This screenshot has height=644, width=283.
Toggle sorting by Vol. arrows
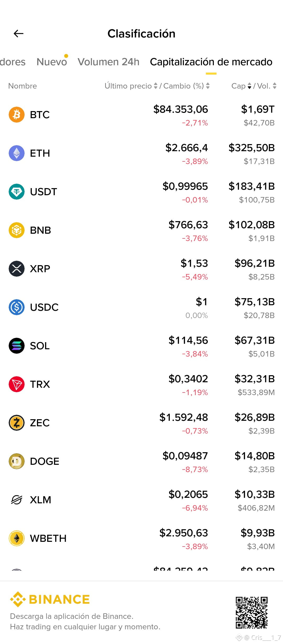tap(275, 86)
